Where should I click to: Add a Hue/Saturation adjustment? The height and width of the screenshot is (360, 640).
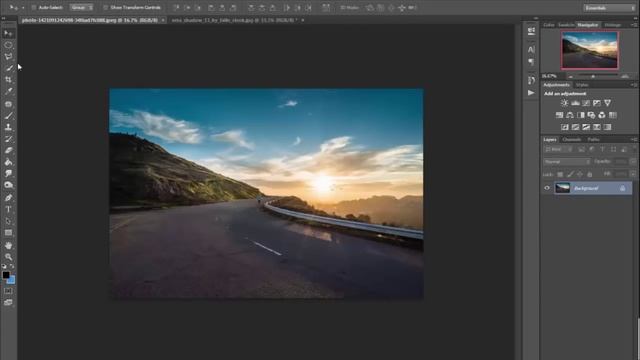point(559,115)
